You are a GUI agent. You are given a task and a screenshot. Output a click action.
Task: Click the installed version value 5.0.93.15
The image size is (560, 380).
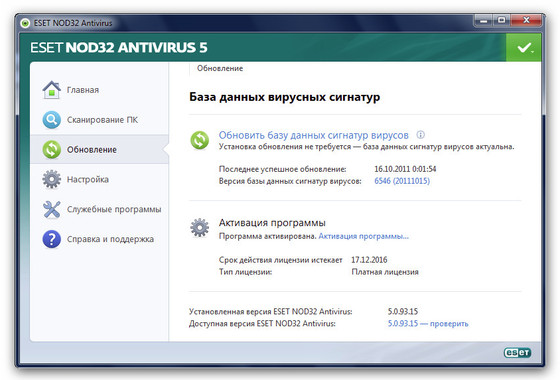coord(402,311)
